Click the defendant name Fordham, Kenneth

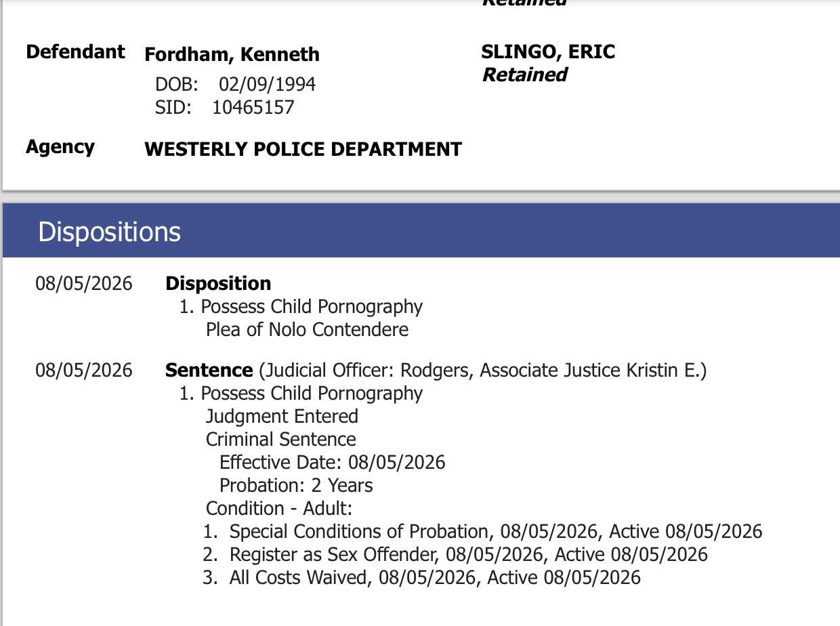pos(232,55)
